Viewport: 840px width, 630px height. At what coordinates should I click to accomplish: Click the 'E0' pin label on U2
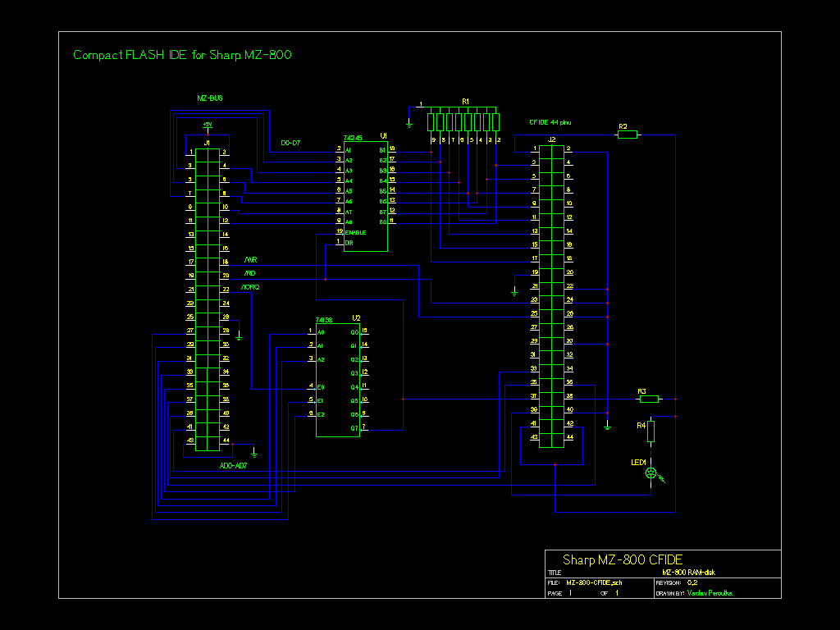click(321, 387)
